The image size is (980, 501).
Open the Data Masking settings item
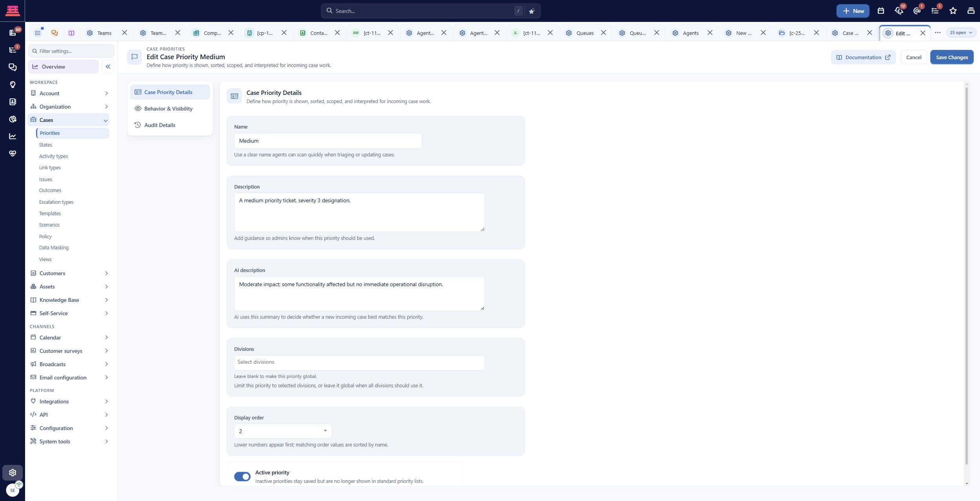pyautogui.click(x=54, y=248)
